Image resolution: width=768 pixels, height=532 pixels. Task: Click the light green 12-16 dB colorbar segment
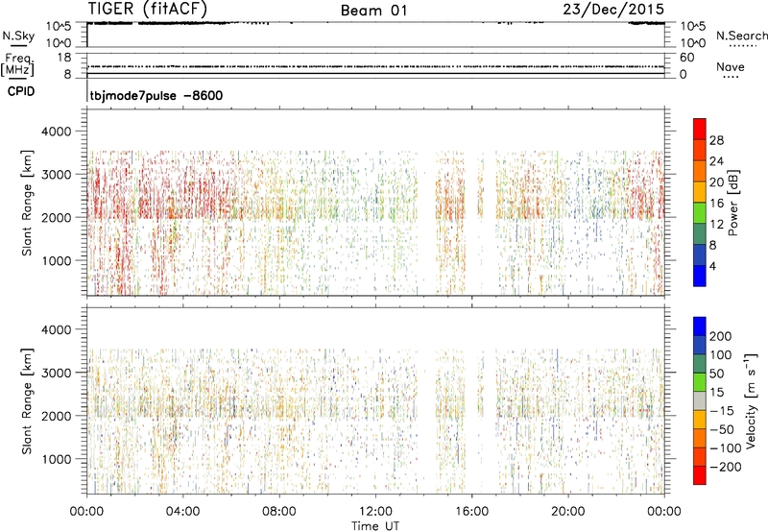point(700,213)
